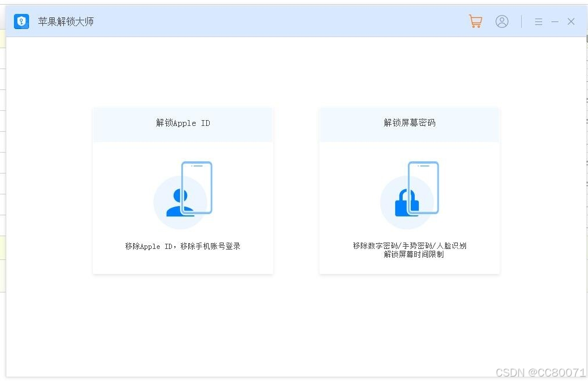
Task: Open the user account profile icon
Action: click(502, 21)
